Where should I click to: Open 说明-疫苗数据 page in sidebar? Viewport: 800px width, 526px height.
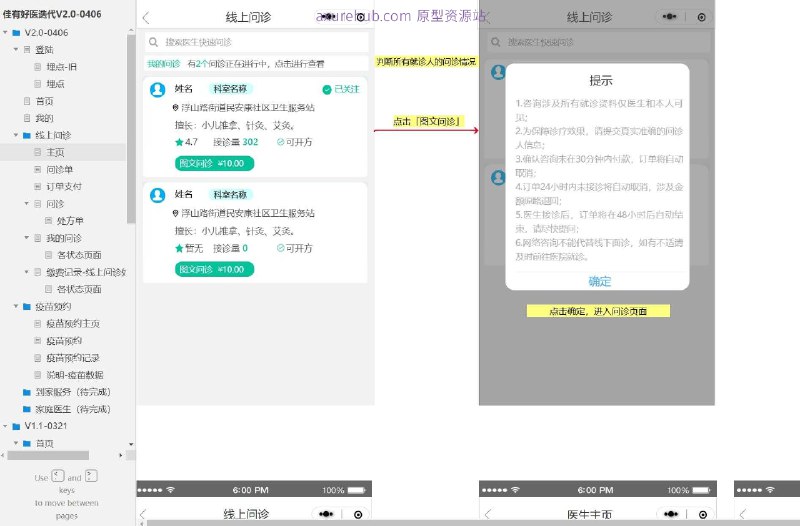[75, 375]
